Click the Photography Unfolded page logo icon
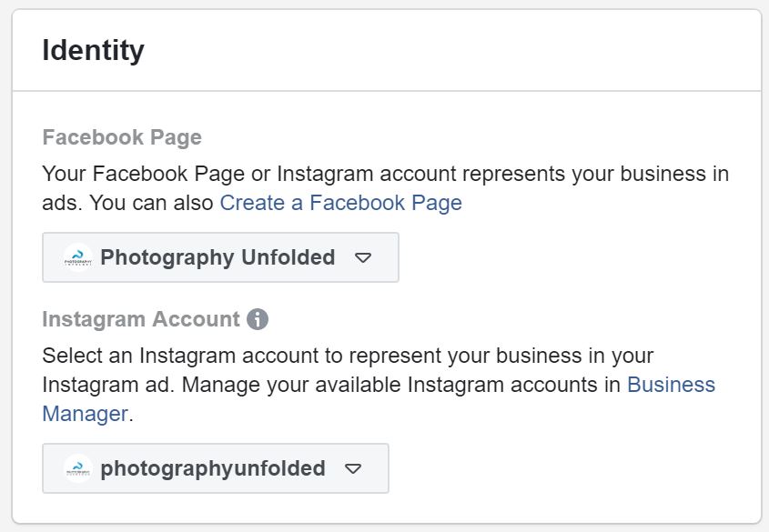The image size is (769, 532). click(78, 257)
